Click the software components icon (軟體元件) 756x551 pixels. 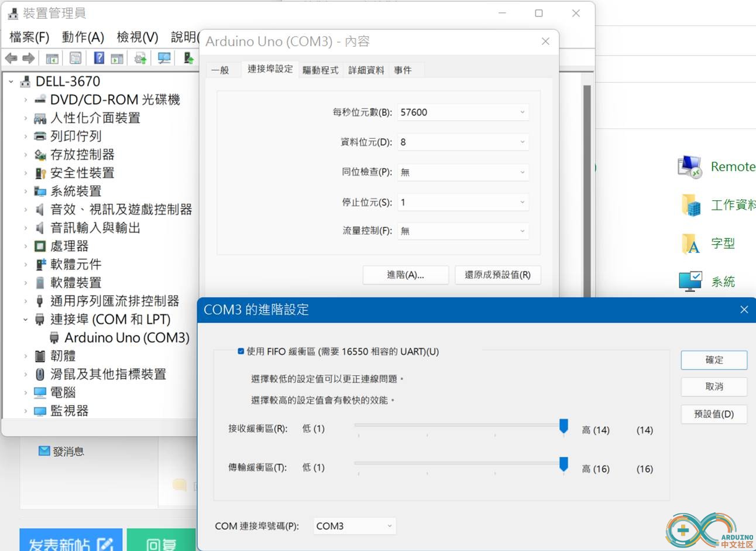pos(40,264)
